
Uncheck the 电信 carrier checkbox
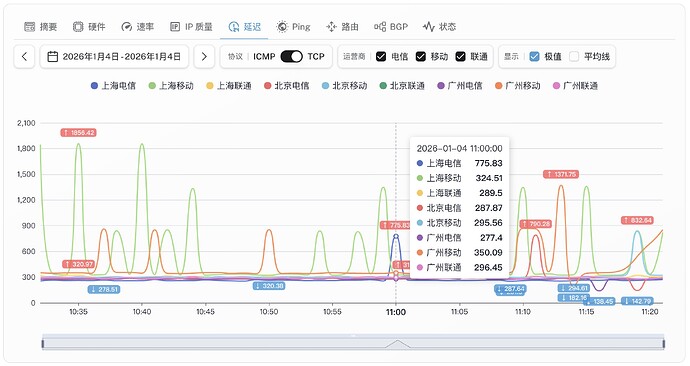pyautogui.click(x=381, y=56)
